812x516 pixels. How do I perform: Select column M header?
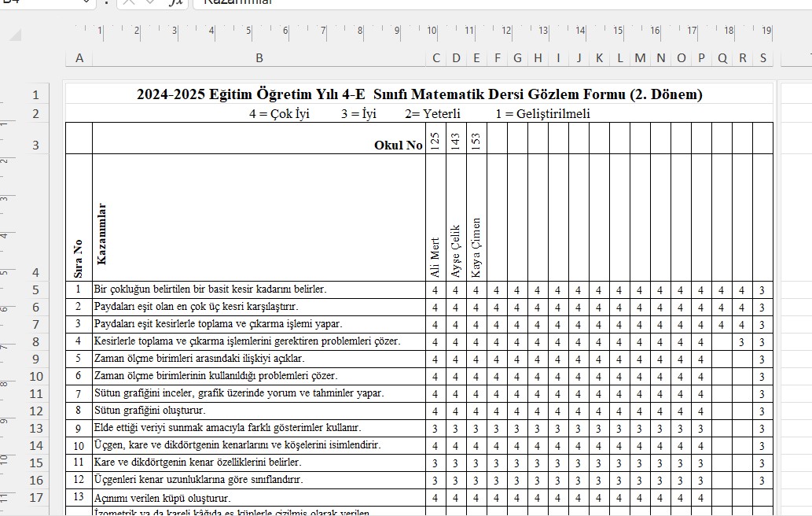coord(640,58)
